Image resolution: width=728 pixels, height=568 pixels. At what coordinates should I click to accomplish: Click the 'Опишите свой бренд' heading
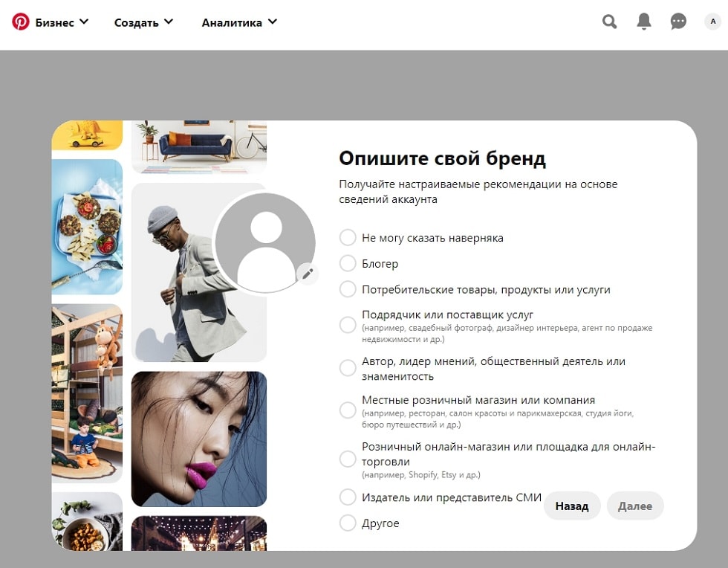coord(443,158)
